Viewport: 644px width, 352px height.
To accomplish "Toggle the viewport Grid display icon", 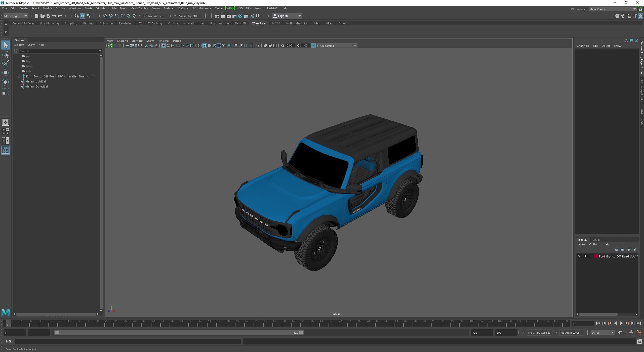I will 164,46.
